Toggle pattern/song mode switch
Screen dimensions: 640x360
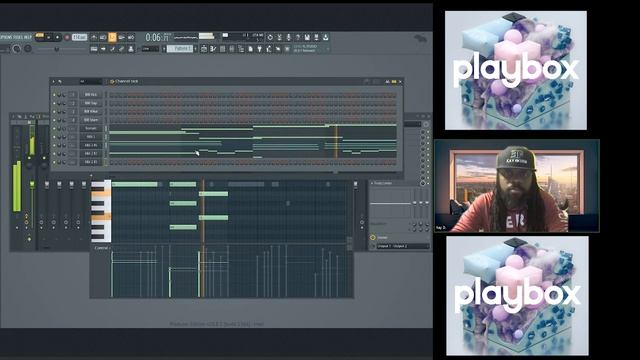(x=40, y=37)
